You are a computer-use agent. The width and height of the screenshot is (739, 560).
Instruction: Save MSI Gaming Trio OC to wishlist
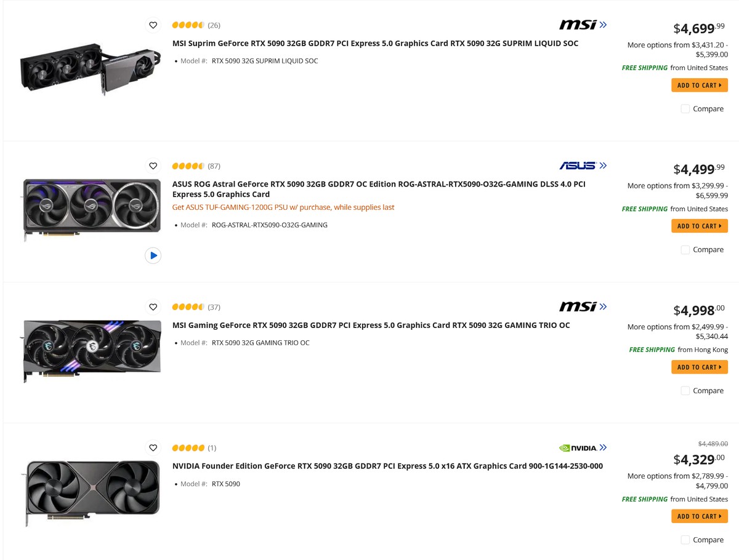(x=153, y=307)
